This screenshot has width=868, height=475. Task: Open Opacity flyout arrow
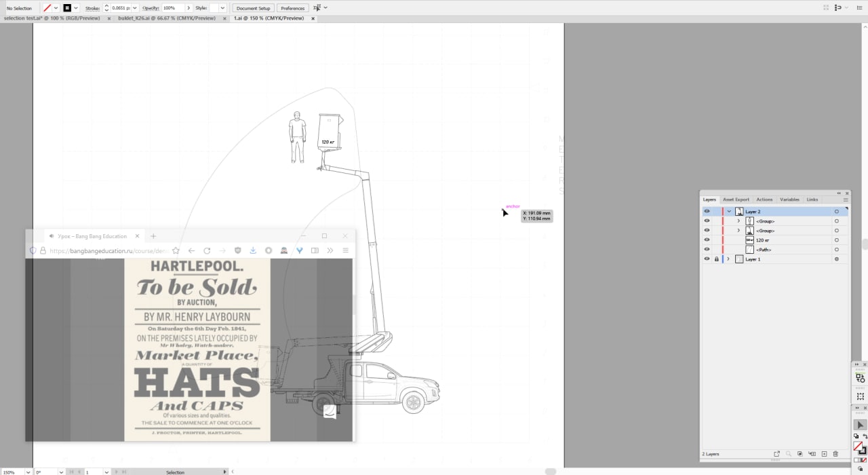(x=188, y=7)
